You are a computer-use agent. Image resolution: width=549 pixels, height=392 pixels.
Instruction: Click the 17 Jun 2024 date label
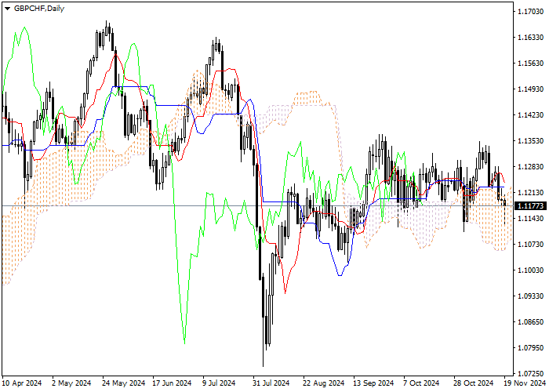(173, 383)
